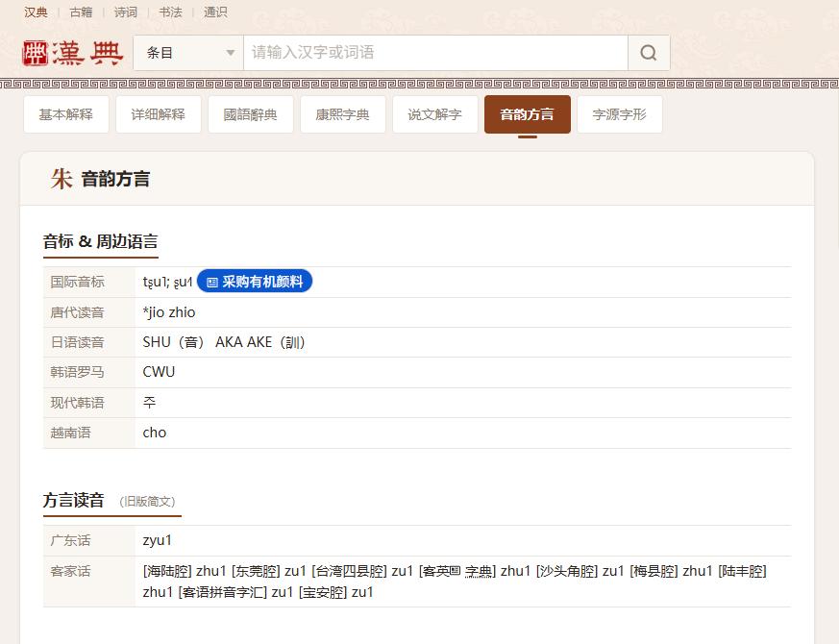Click the 国际音标 row label
The image size is (839, 644).
78,282
